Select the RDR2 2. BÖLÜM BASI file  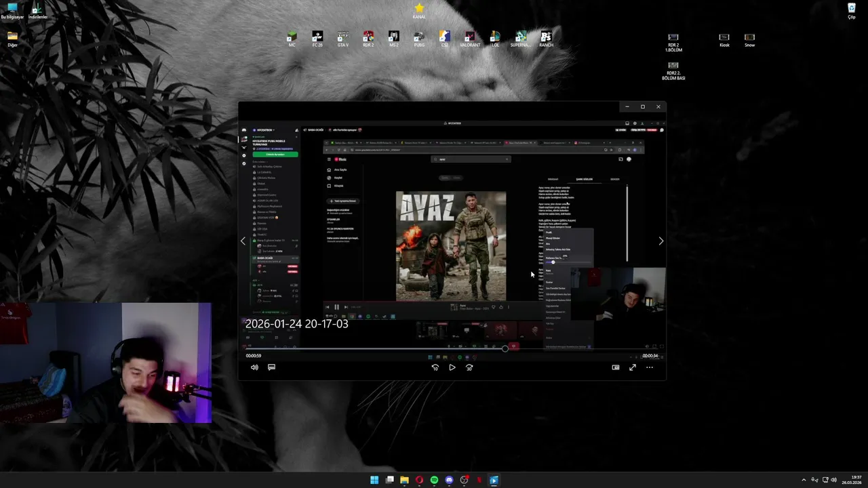673,70
